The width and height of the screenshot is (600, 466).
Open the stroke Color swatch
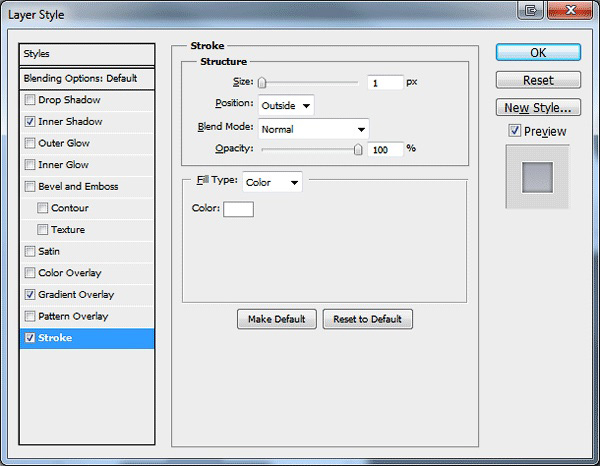coord(238,209)
